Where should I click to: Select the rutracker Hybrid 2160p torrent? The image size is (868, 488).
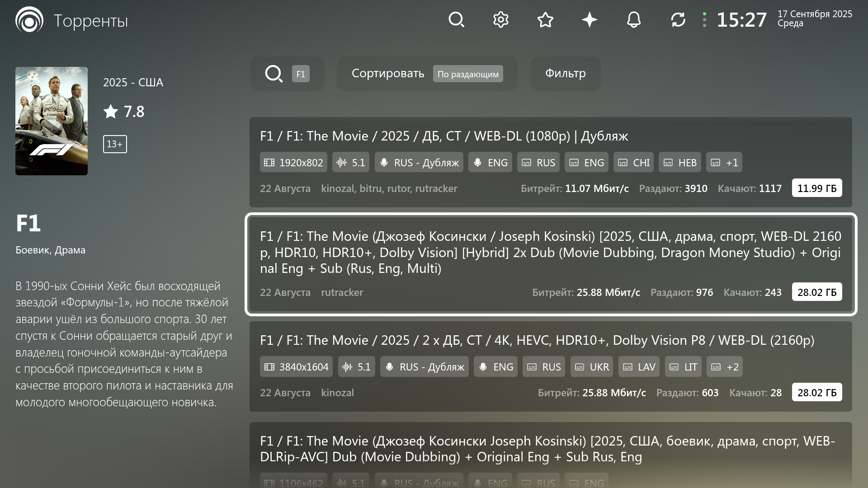(550, 252)
